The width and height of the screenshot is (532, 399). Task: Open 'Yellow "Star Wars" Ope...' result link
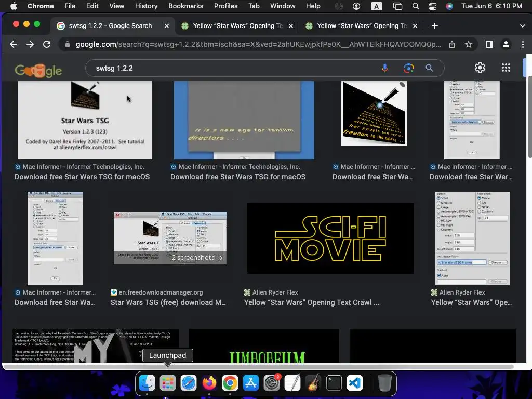point(471,302)
